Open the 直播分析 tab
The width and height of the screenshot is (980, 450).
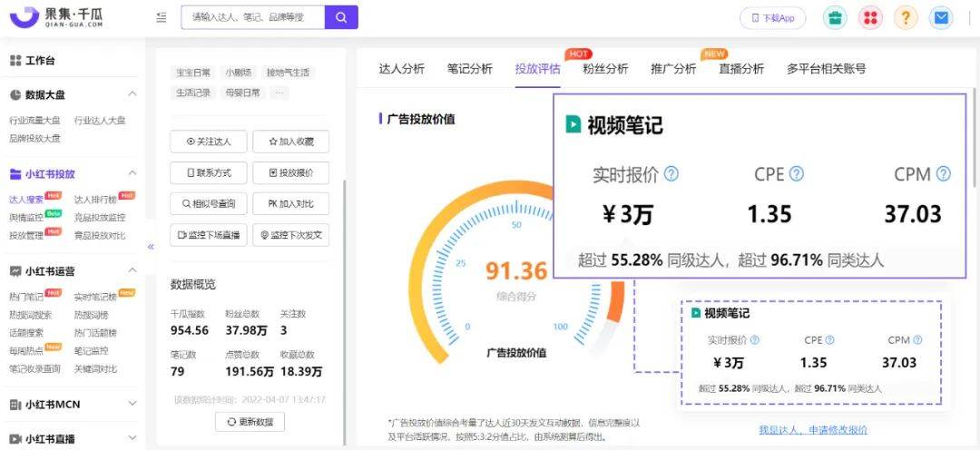pyautogui.click(x=741, y=69)
